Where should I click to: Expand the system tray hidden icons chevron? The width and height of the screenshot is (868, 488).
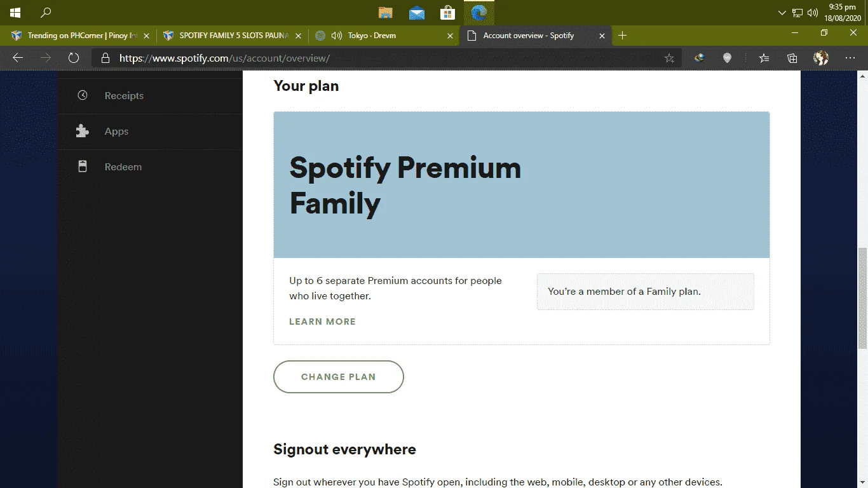click(x=782, y=13)
